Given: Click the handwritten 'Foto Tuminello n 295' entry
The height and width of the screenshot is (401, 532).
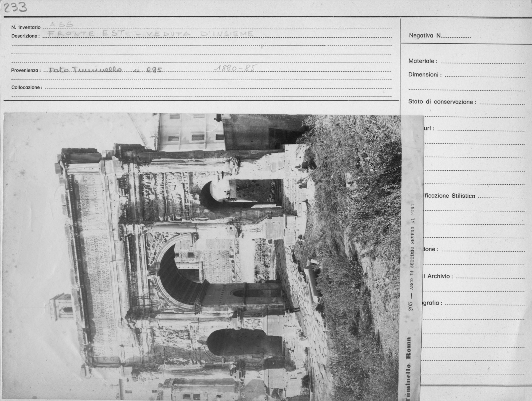Looking at the screenshot, I should [x=105, y=70].
